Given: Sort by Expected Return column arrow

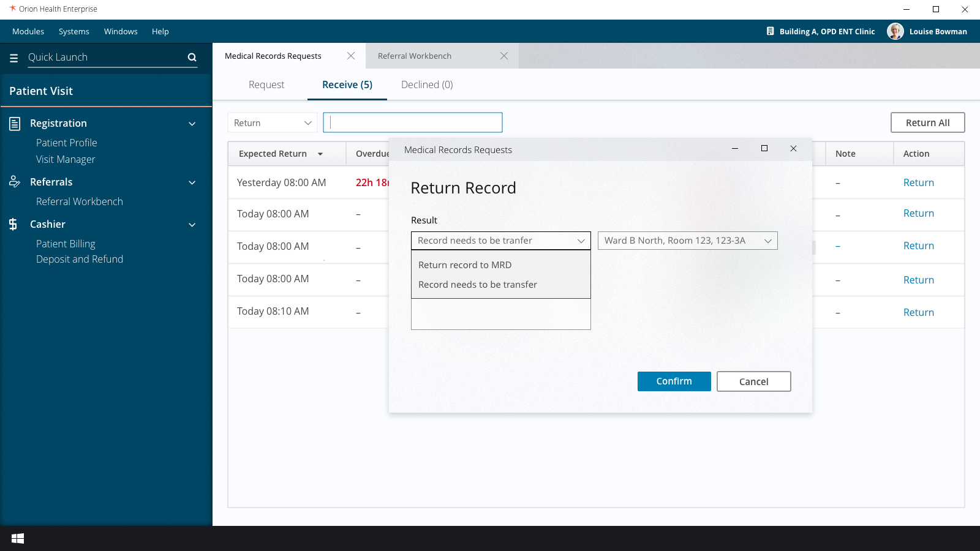Looking at the screenshot, I should pyautogui.click(x=320, y=154).
